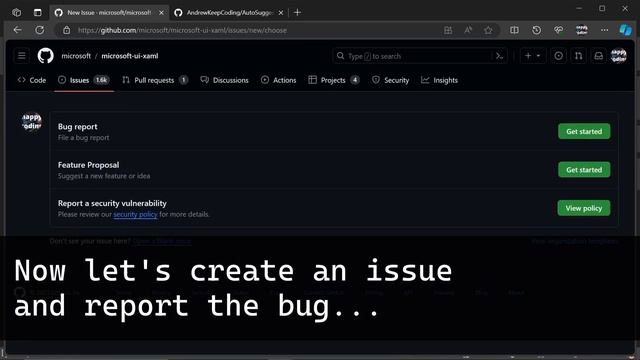Open tab actions menu icon

pyautogui.click(x=38, y=13)
